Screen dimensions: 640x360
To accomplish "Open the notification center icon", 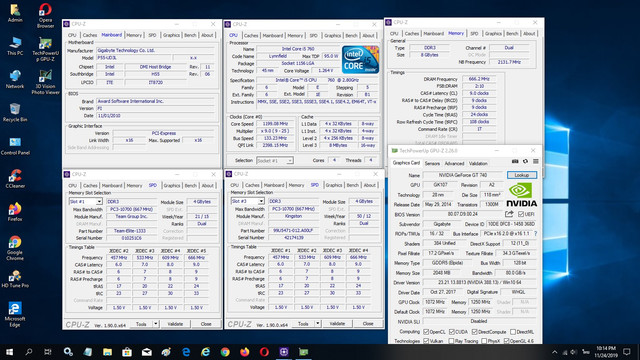I will tap(627, 351).
